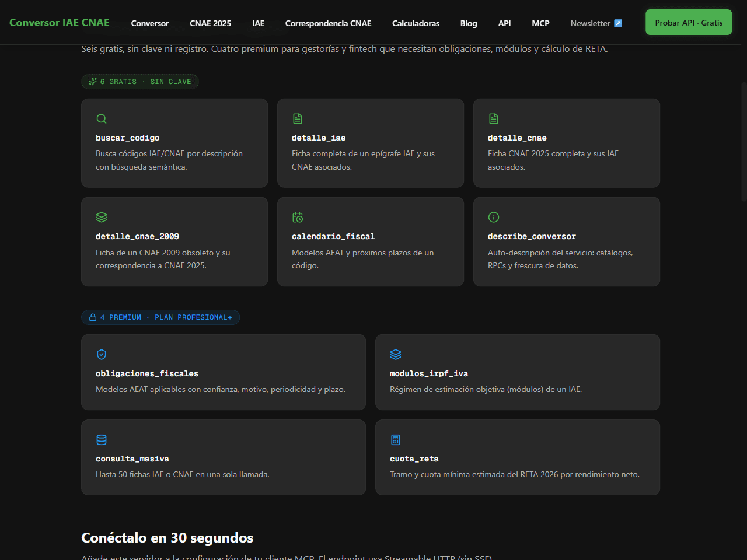Click the 4 PREMIUM · PLAN PROFESIONAL+ badge text
The width and height of the screenshot is (747, 560).
click(x=166, y=317)
